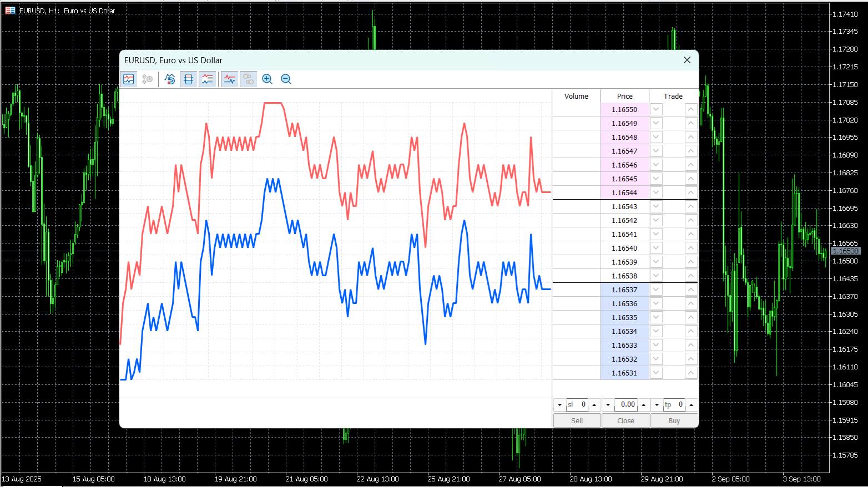Select the 1.16544 price cell
This screenshot has width=868, height=487.
coord(624,192)
